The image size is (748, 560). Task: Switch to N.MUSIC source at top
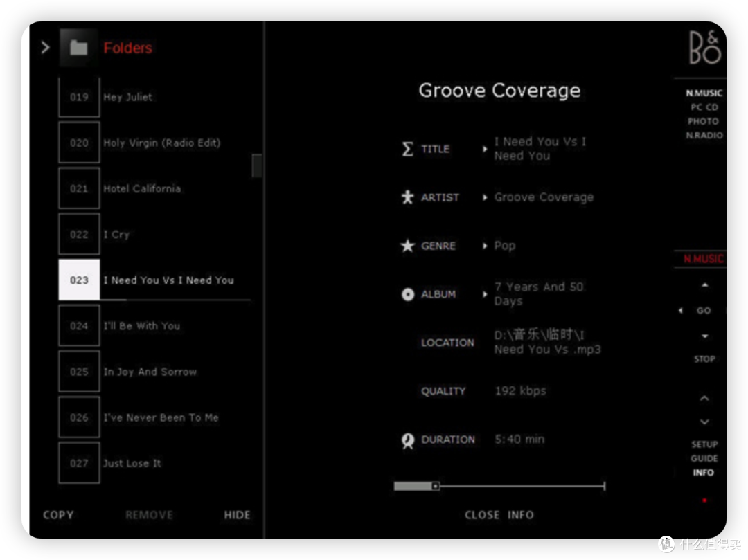coord(704,93)
